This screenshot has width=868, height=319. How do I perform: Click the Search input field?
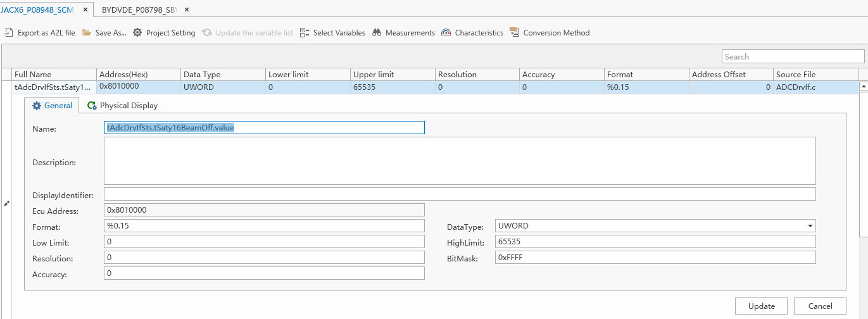pos(793,56)
